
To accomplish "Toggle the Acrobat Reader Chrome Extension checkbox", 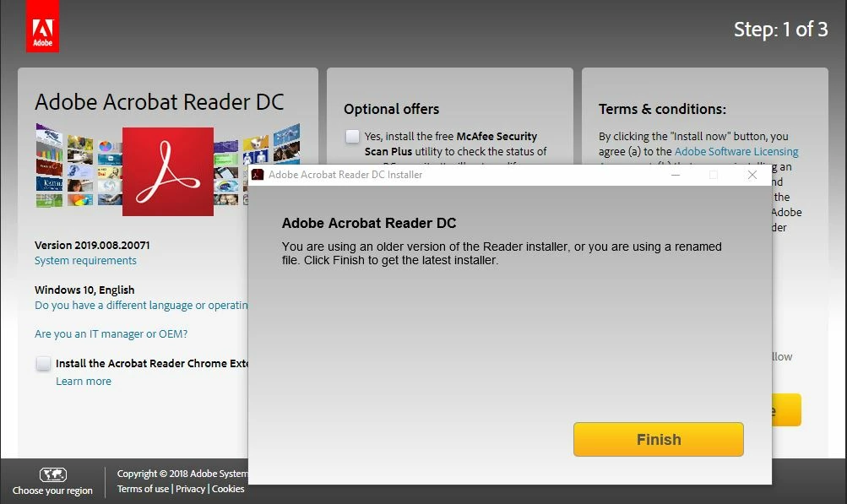I will click(x=43, y=364).
